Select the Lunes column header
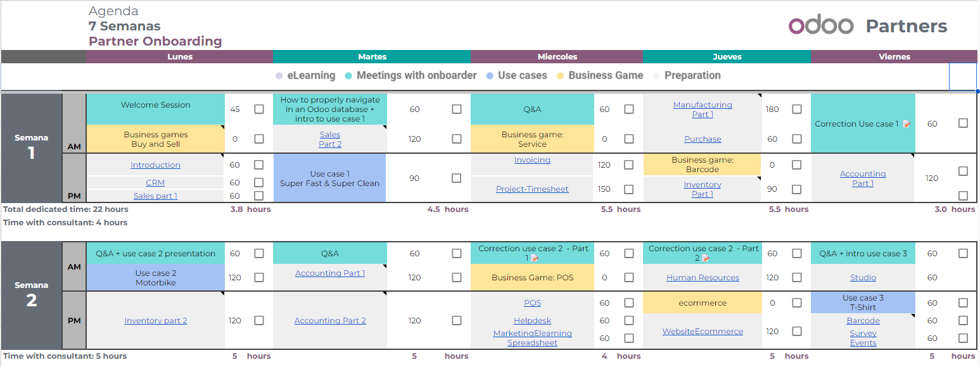 (x=180, y=57)
